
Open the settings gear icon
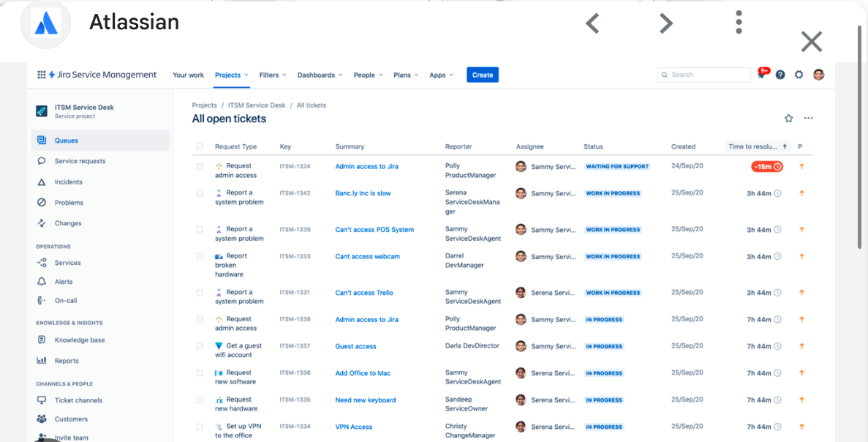click(799, 75)
